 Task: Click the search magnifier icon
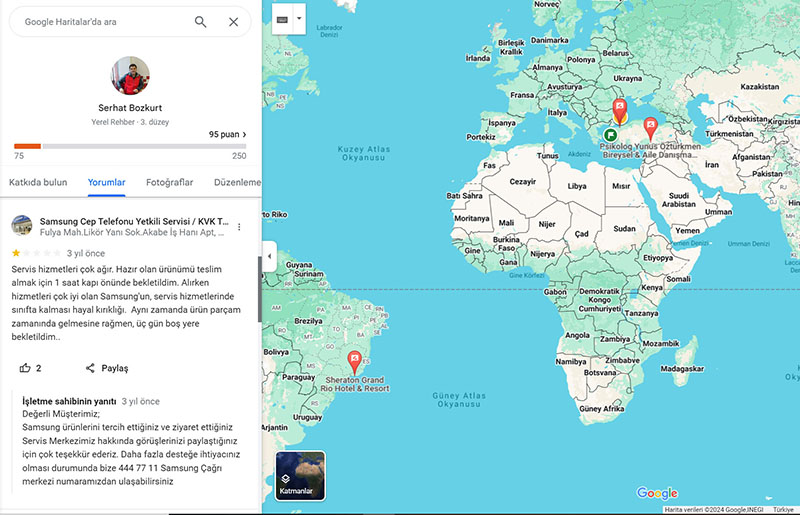pos(201,21)
